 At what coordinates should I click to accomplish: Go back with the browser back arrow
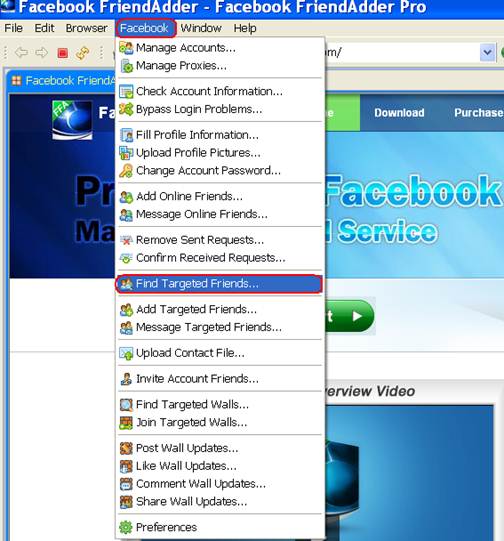(x=21, y=53)
